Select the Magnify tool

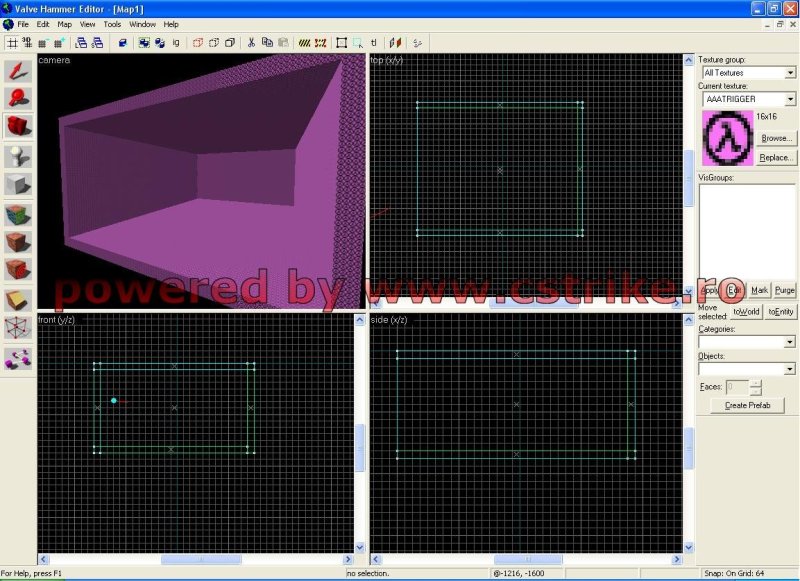pyautogui.click(x=18, y=98)
